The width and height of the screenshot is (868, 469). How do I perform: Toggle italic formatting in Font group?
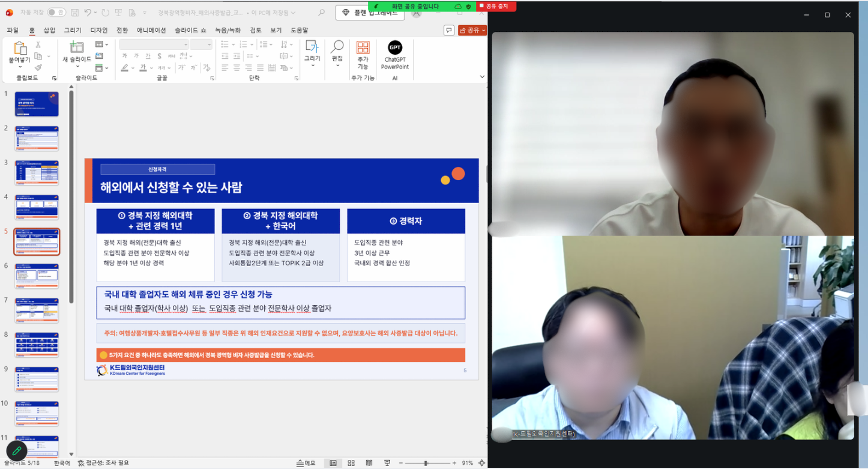click(x=136, y=56)
